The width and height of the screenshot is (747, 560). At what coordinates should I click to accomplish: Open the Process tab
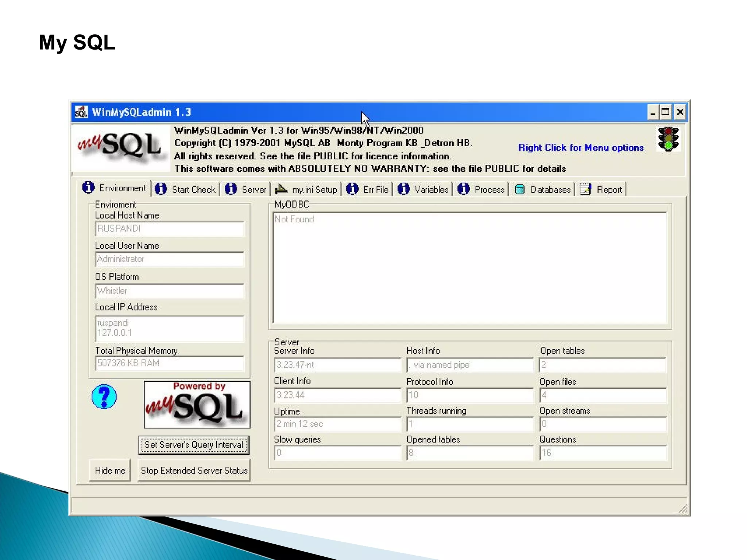[x=481, y=189]
